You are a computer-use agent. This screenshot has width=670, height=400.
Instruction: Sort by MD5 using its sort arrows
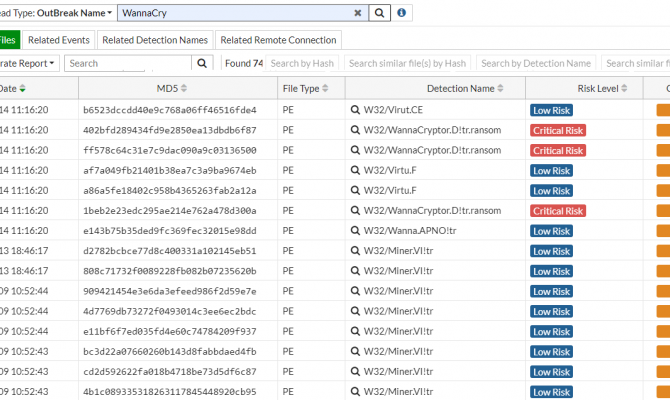tap(184, 88)
